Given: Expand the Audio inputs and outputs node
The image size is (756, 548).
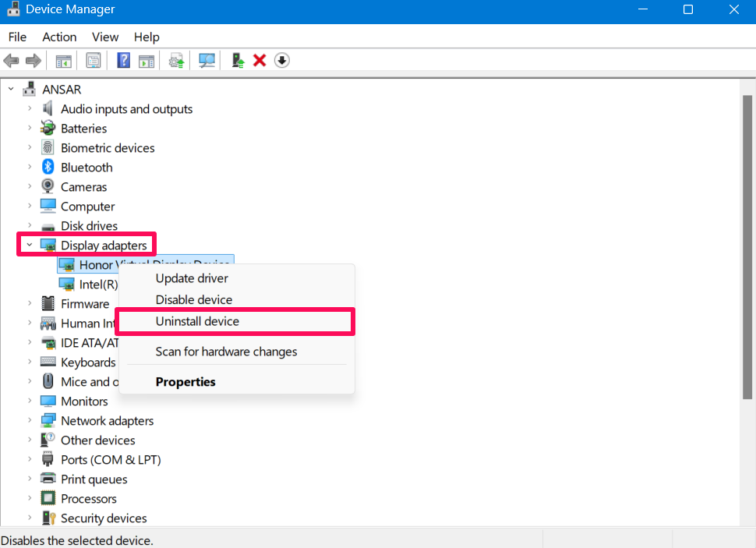Looking at the screenshot, I should coord(30,108).
